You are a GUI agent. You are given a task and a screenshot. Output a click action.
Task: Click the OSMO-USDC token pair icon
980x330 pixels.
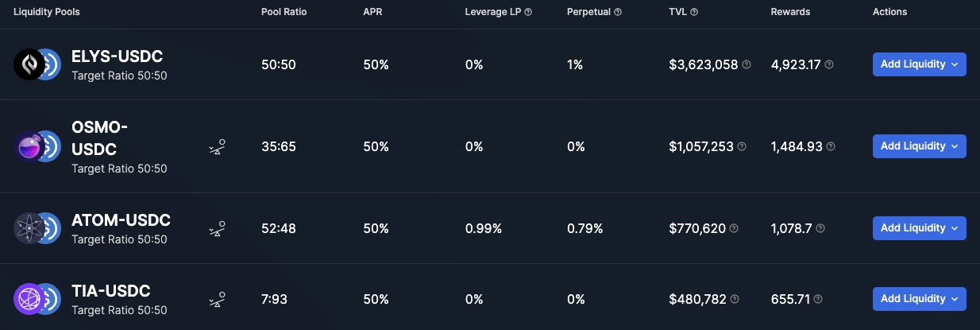click(37, 146)
